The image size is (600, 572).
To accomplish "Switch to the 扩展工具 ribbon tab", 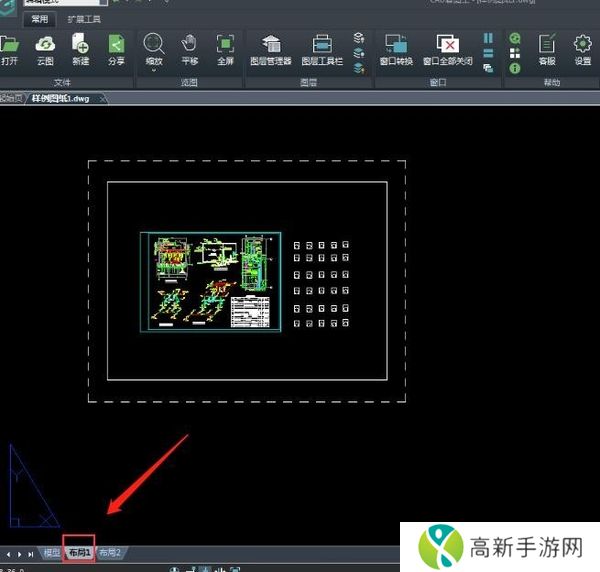I will 83,19.
